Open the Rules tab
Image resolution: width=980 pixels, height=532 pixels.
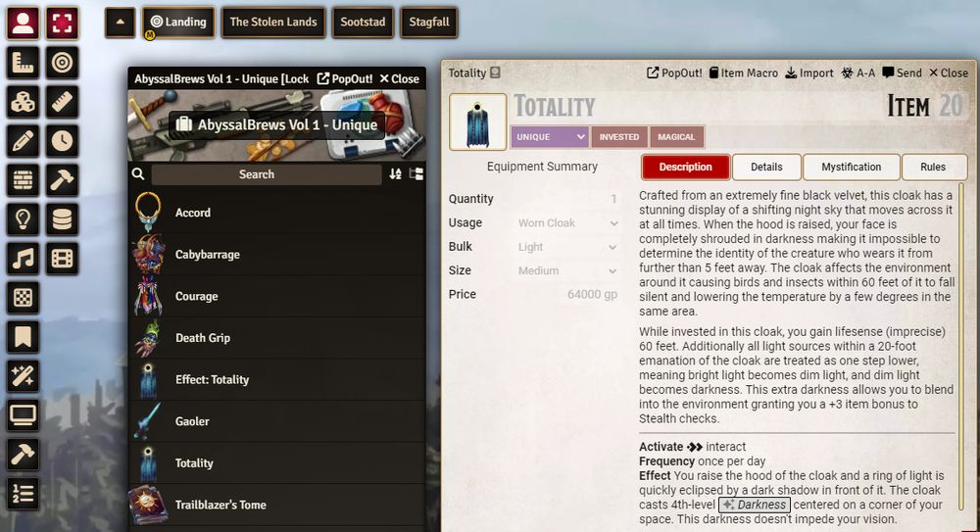click(933, 167)
